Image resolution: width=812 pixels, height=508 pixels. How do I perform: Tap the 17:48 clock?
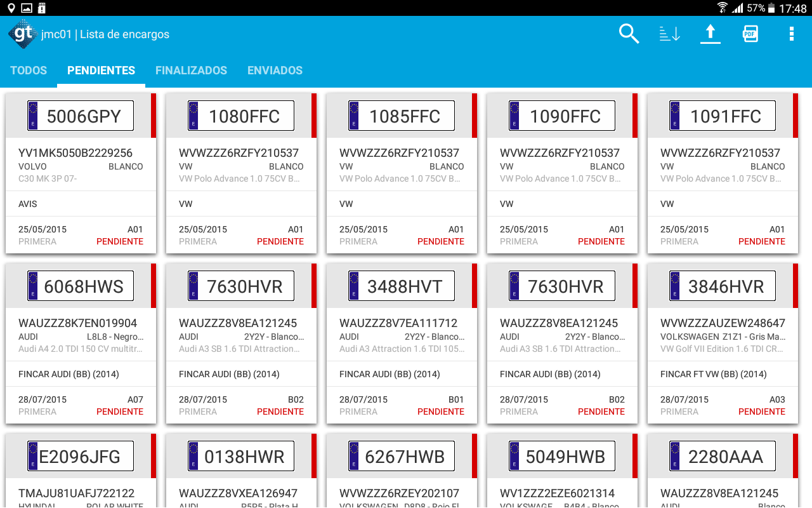point(793,8)
